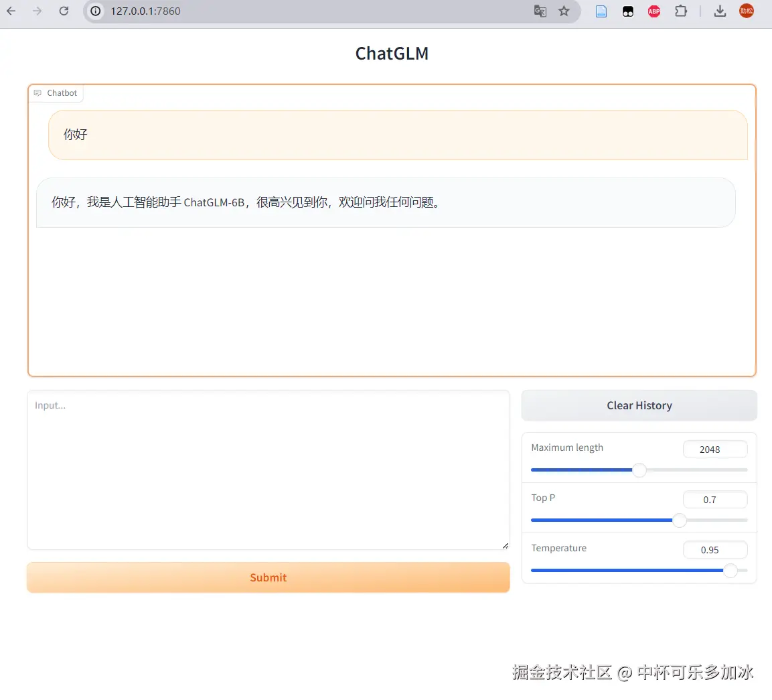View site information icon in address bar

(96, 11)
